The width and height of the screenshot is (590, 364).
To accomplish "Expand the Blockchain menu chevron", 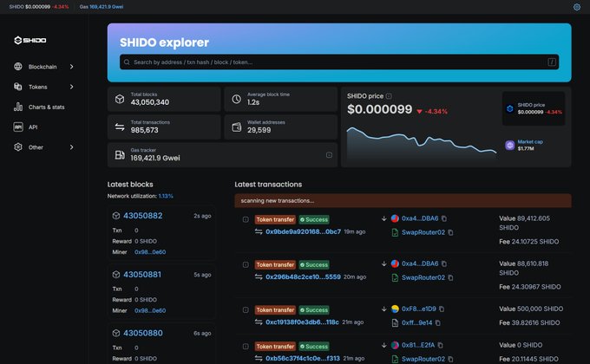I will pos(71,67).
